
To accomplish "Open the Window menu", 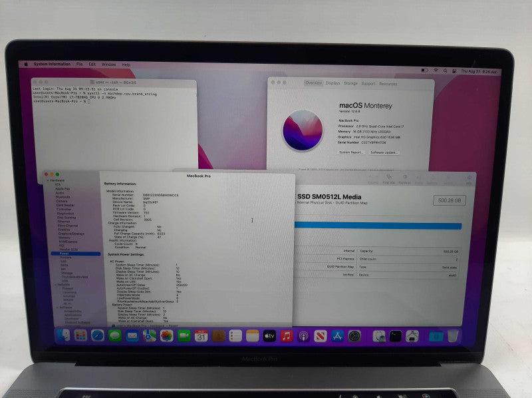I will [108, 64].
